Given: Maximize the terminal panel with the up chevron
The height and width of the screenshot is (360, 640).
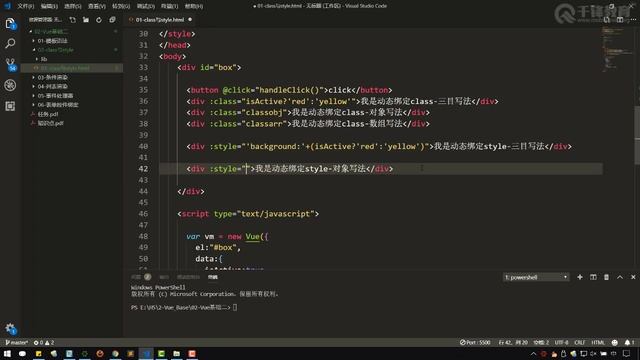Looking at the screenshot, I should point(620,277).
